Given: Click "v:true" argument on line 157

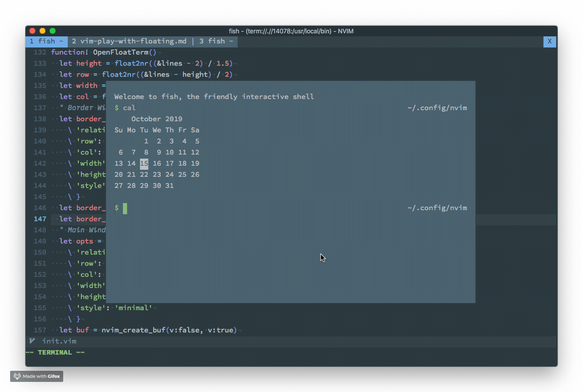Looking at the screenshot, I should (220, 330).
